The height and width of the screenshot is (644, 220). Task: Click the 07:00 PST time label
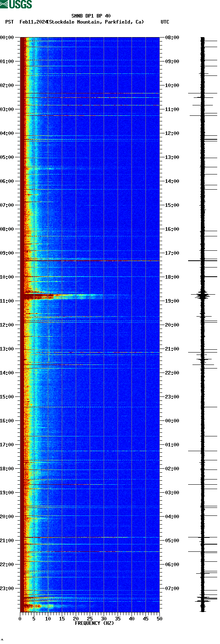tap(7, 205)
